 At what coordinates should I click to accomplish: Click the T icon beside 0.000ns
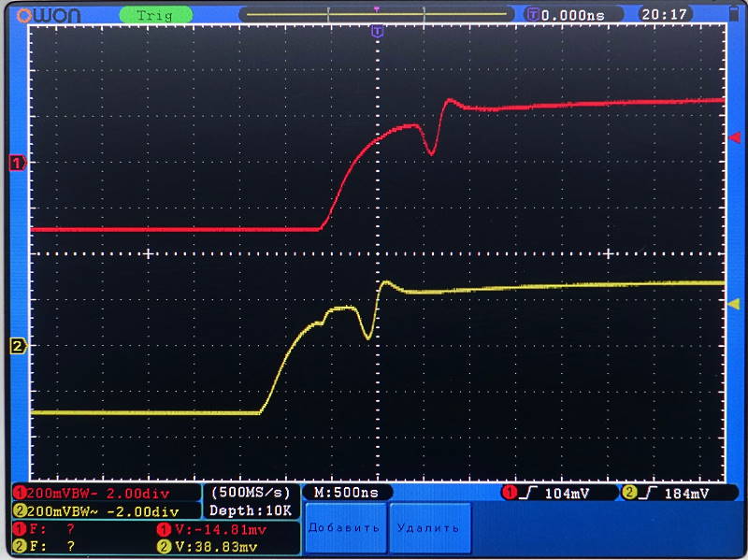point(534,14)
